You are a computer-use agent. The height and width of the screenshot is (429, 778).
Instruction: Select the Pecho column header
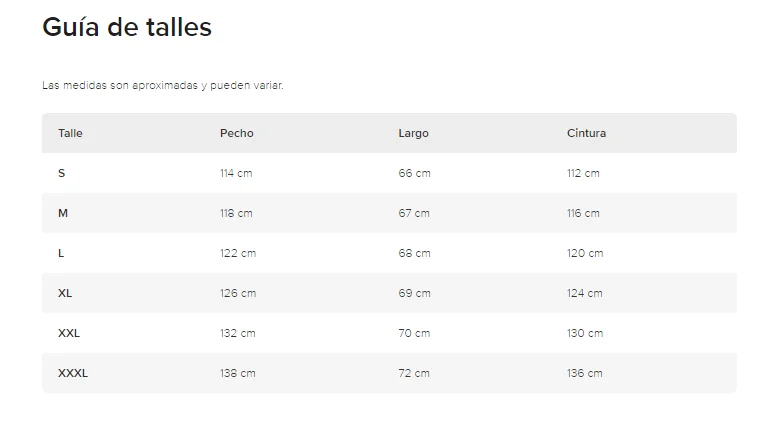tap(237, 133)
